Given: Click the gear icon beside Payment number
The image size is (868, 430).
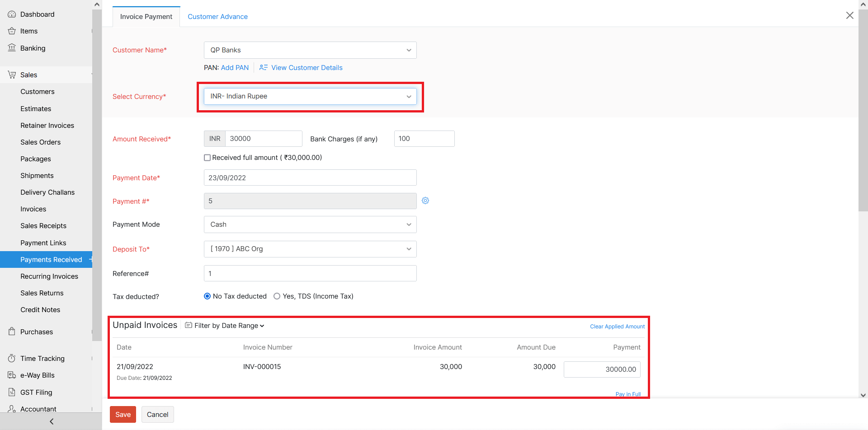Looking at the screenshot, I should [x=425, y=200].
